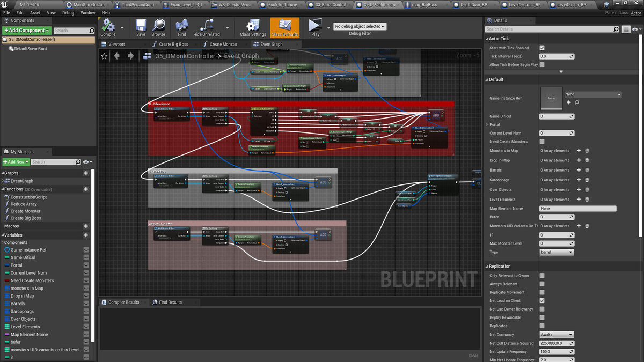Check Replicate Movement
The height and width of the screenshot is (362, 644).
(542, 292)
